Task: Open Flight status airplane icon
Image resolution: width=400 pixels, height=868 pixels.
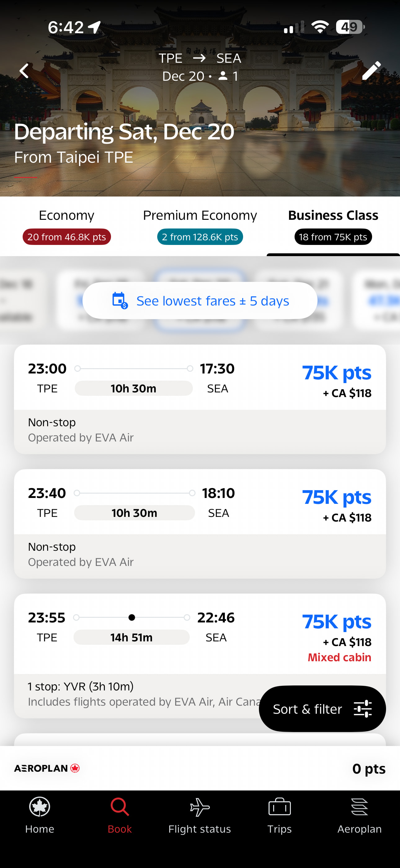Action: tap(200, 807)
